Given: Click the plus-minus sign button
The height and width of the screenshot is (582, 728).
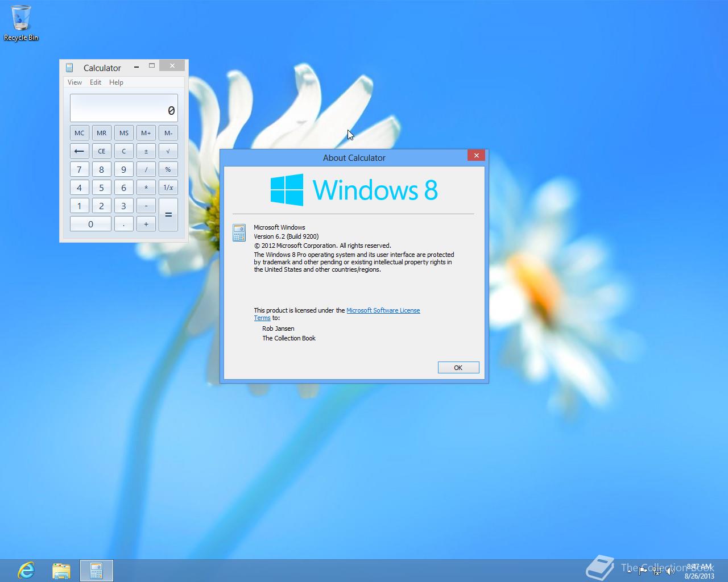Looking at the screenshot, I should 146,151.
